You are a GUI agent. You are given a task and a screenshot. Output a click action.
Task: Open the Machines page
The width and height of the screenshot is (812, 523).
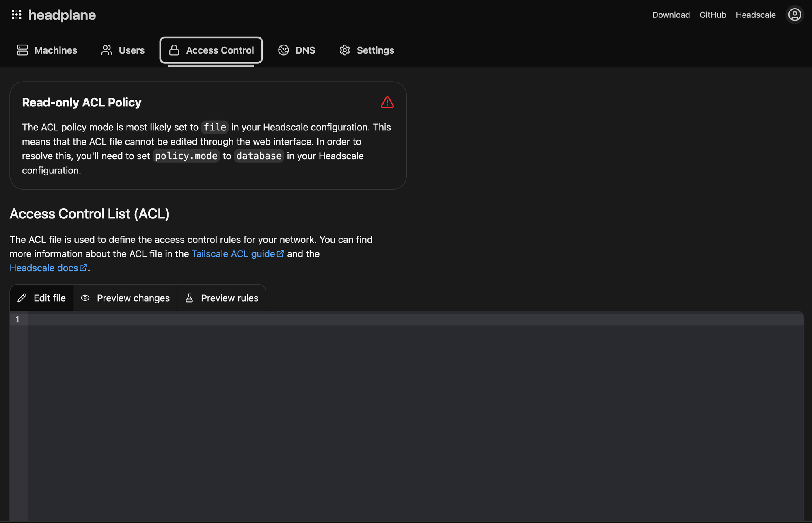(56, 50)
